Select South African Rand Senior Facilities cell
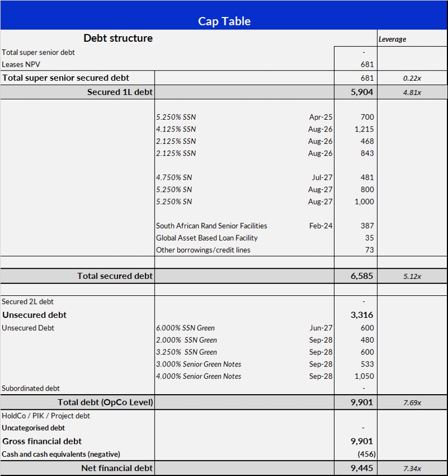This screenshot has height=476, width=448. [x=212, y=226]
